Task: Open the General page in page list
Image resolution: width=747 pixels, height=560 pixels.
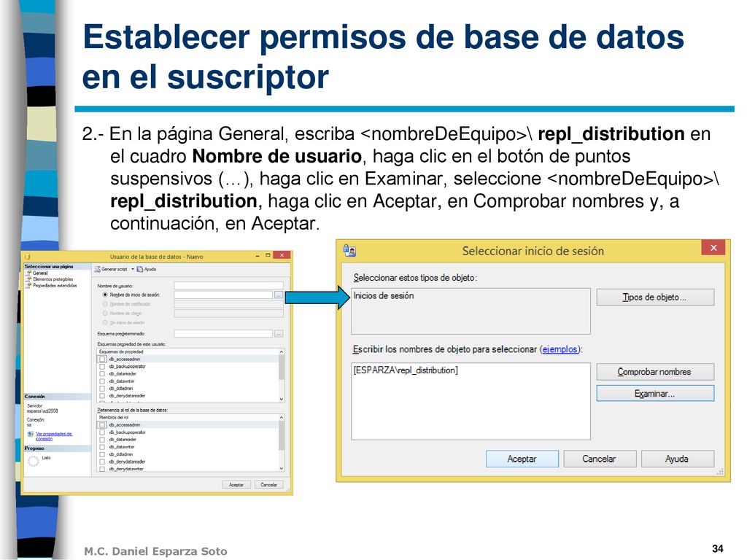Action: click(40, 273)
